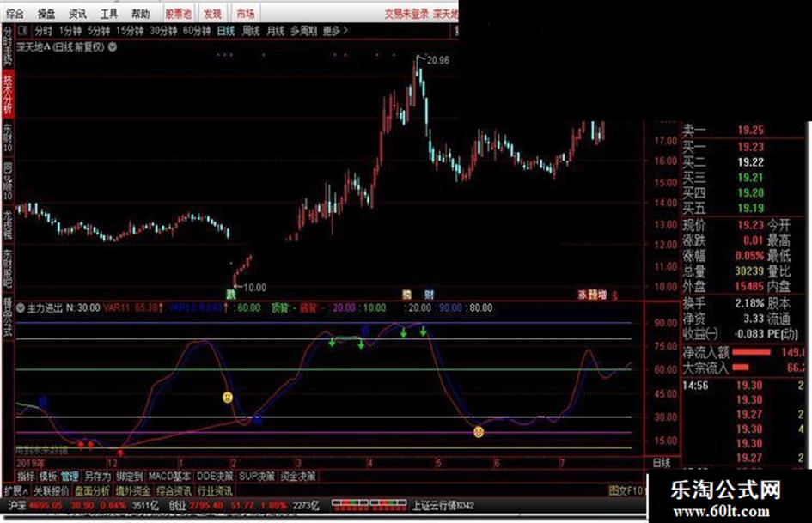This screenshot has width=812, height=523.
Task: Open the 同花顺10 sidebar tab
Action: [x=8, y=180]
